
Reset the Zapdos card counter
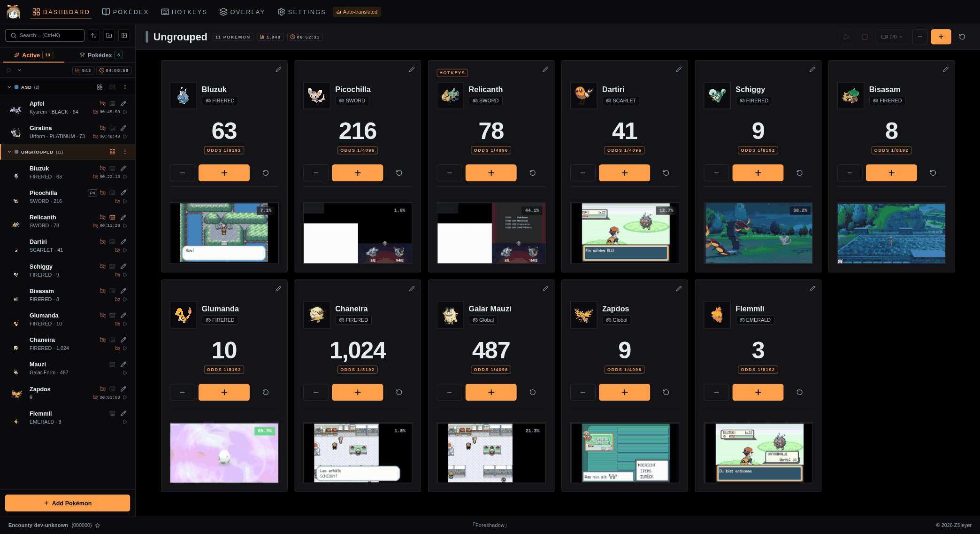(x=666, y=392)
